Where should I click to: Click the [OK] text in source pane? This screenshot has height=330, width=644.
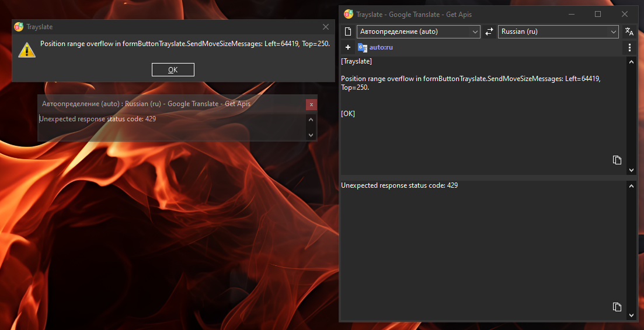point(348,114)
